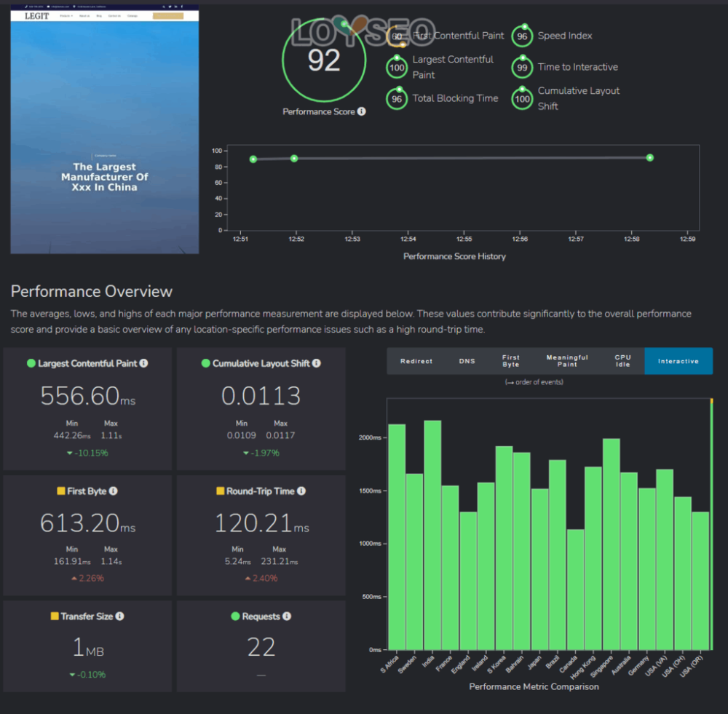
Task: Click the Cumulative Layout Shift 100 gauge
Action: pyautogui.click(x=522, y=98)
